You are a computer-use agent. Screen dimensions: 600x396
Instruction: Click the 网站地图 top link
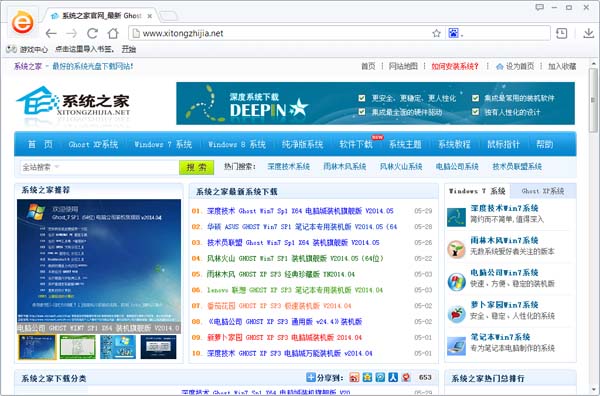(x=403, y=67)
